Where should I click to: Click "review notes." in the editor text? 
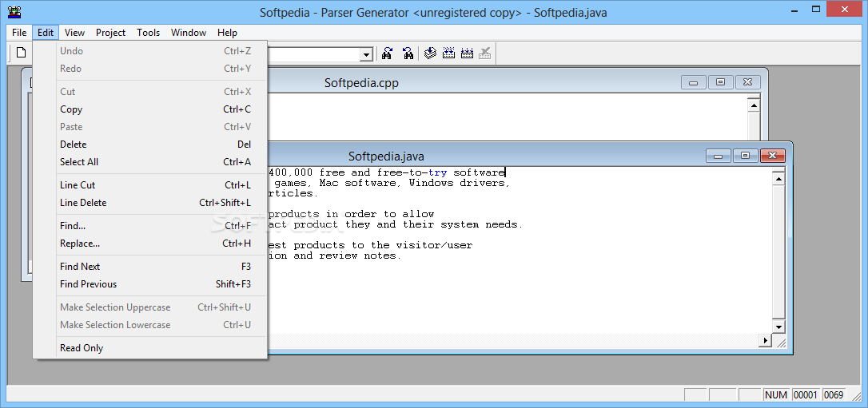[x=360, y=256]
